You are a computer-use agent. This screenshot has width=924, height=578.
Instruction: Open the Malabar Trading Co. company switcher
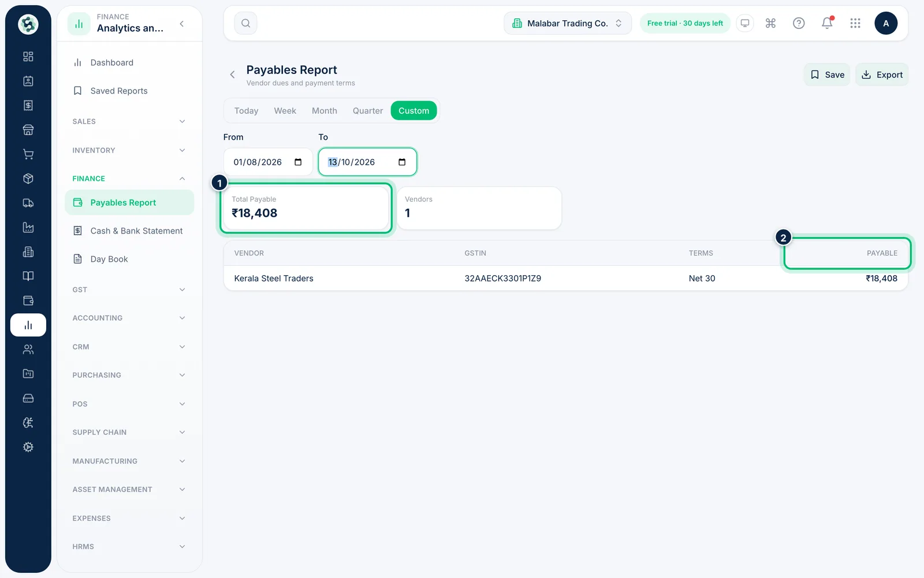[x=568, y=23]
